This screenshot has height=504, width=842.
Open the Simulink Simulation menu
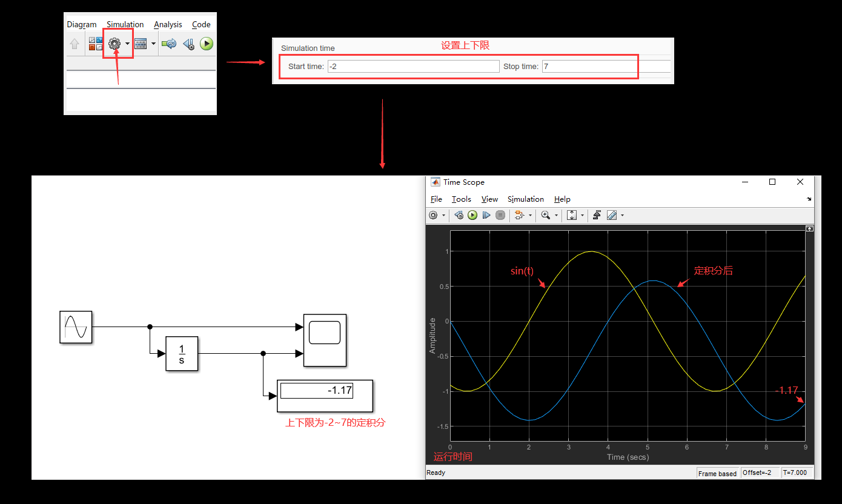tap(125, 24)
